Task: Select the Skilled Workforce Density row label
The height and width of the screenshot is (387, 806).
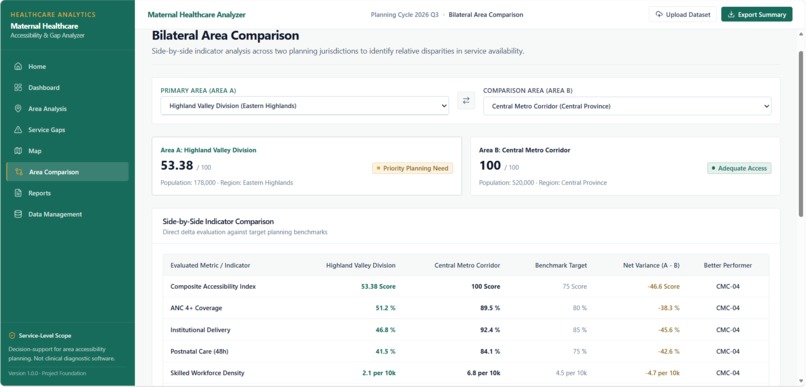Action: point(207,373)
